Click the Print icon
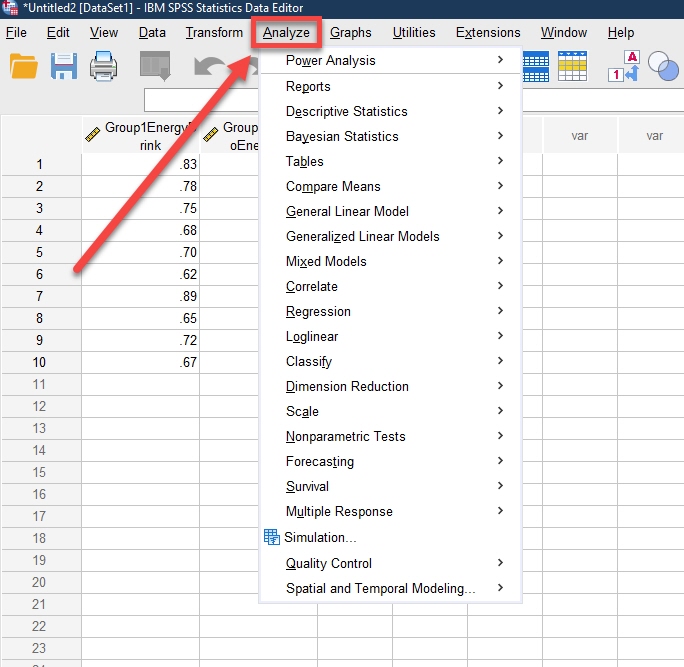Image resolution: width=684 pixels, height=667 pixels. coord(103,66)
